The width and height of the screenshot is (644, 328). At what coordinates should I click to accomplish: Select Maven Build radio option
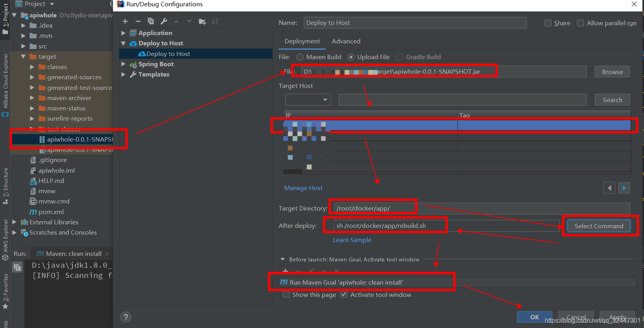coord(300,57)
